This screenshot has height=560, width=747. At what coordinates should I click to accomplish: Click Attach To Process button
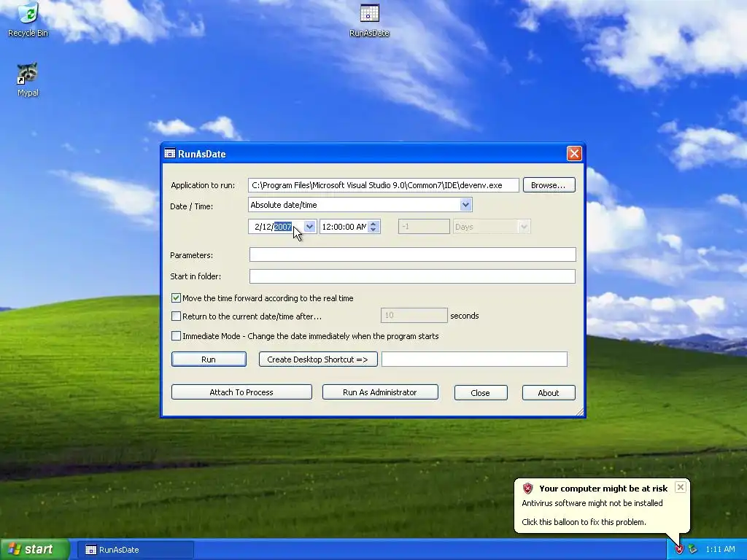pos(241,392)
